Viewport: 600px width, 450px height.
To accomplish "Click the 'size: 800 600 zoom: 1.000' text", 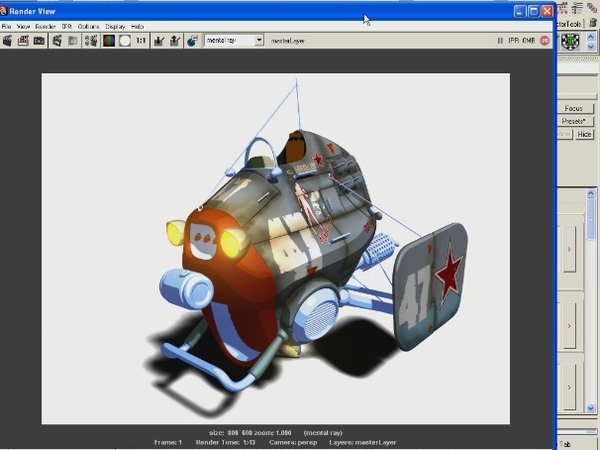I will pos(250,433).
